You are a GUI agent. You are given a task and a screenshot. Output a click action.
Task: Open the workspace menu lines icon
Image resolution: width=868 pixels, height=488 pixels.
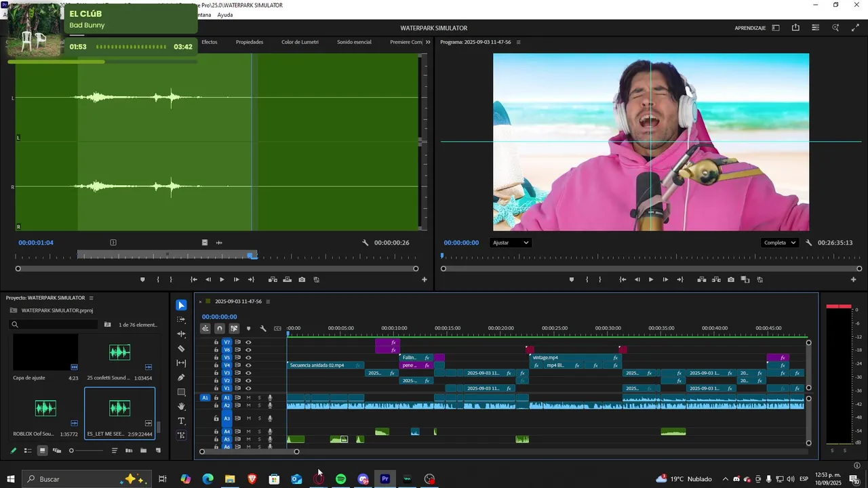click(815, 28)
